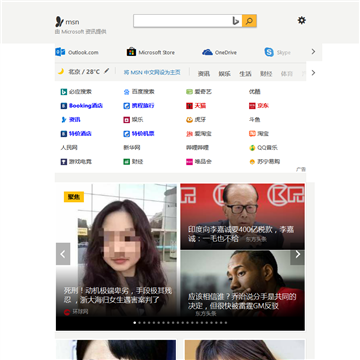Click the 广告 label under link grid
The image size is (360, 360).
[301, 169]
